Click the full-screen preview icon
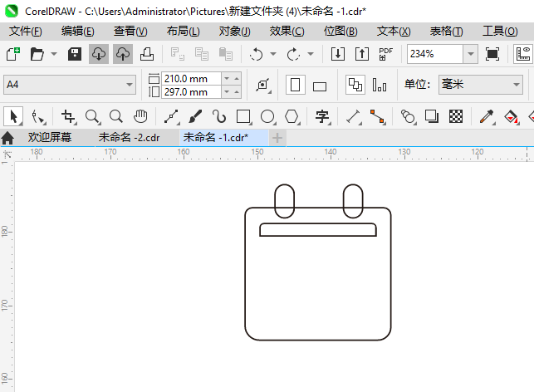 tap(492, 54)
